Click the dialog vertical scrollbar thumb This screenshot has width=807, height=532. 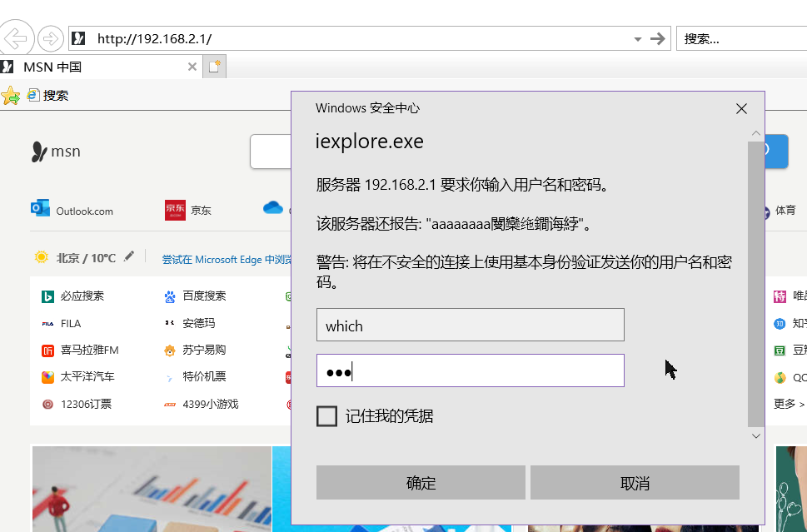(x=755, y=284)
